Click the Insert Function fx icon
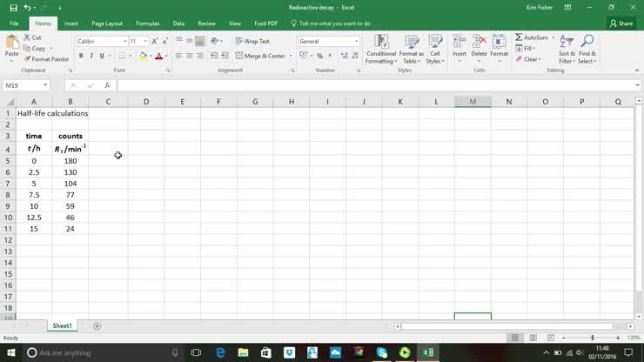Screen dimensions: 644x362 point(107,85)
